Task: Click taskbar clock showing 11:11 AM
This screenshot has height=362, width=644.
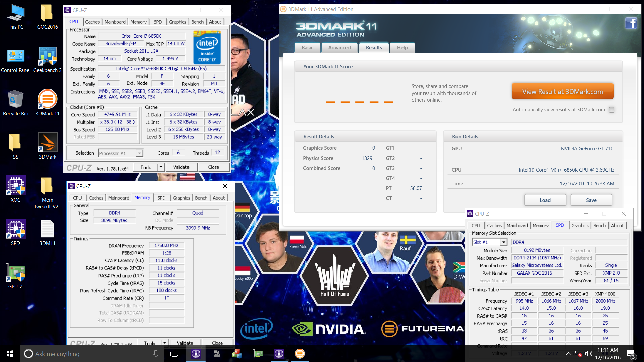Action: coord(608,354)
